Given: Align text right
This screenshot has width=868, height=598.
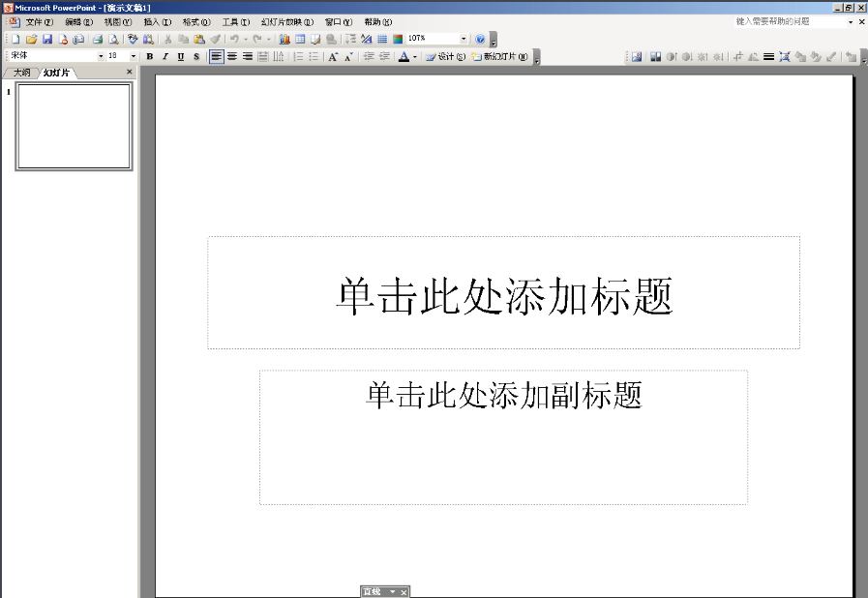Looking at the screenshot, I should (x=248, y=56).
